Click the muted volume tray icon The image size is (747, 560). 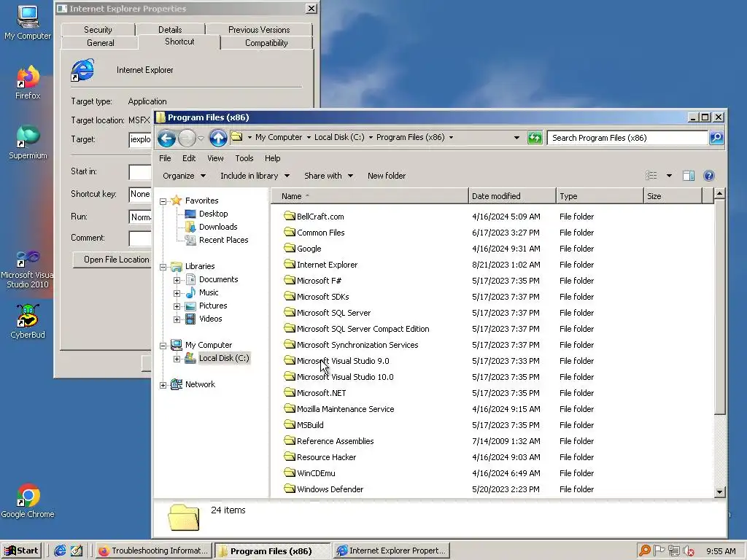689,551
